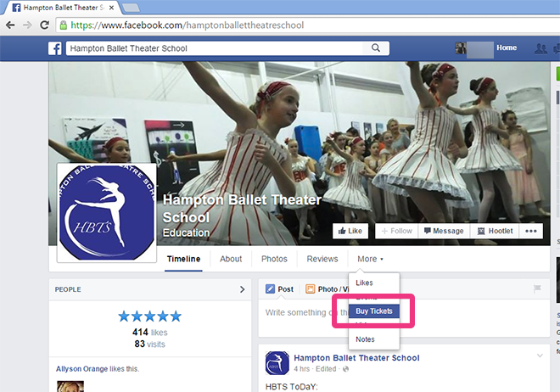Open Allyson Orange's profile link
The image size is (560, 392).
click(81, 369)
